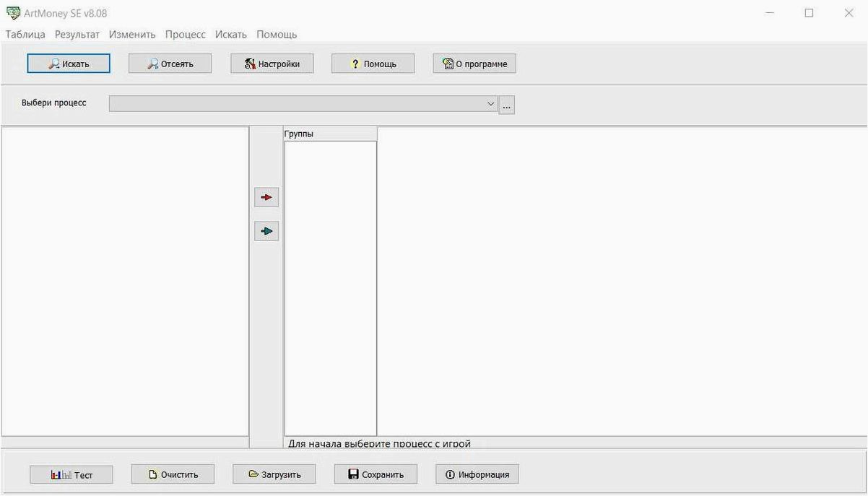Open the Искать menu in menu bar

click(x=231, y=35)
